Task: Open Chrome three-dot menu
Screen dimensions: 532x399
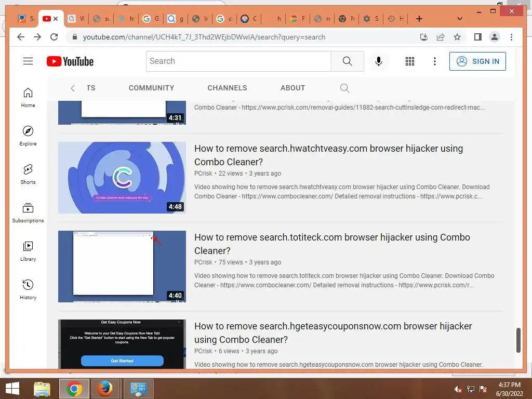Action: 511,37
